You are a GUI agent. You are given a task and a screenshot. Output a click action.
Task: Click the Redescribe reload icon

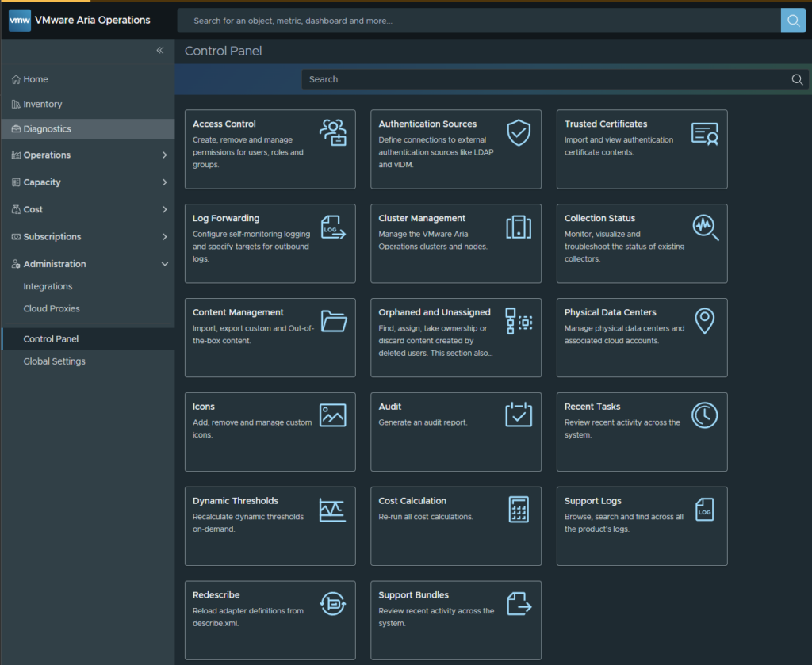click(332, 603)
